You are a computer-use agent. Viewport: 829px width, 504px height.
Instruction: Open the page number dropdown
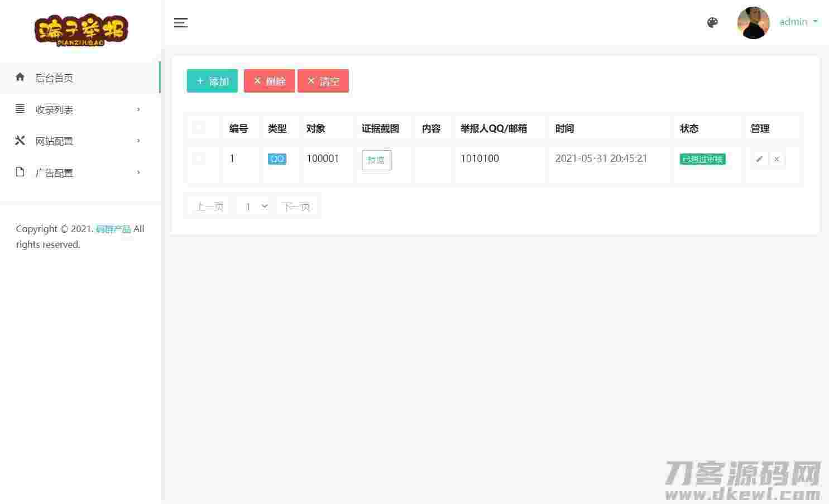[x=255, y=207]
